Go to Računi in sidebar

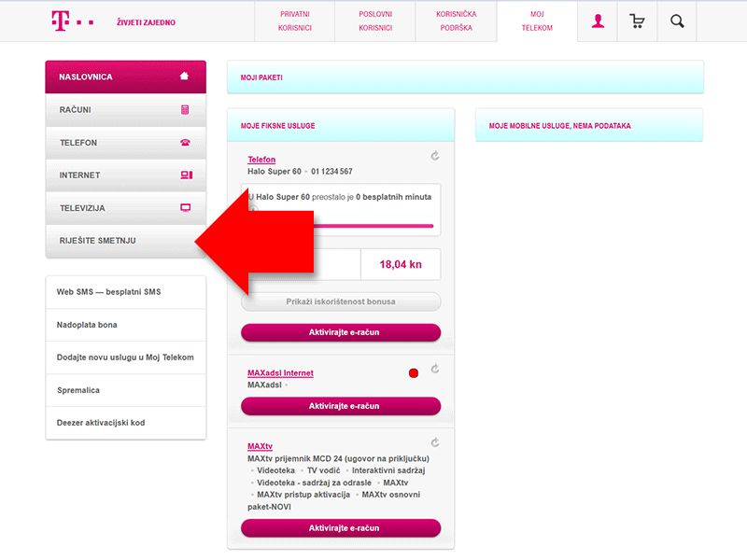(x=126, y=110)
